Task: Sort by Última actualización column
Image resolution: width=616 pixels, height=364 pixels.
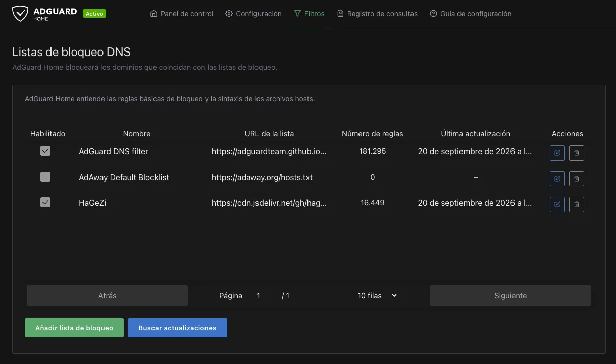Action: [x=476, y=134]
